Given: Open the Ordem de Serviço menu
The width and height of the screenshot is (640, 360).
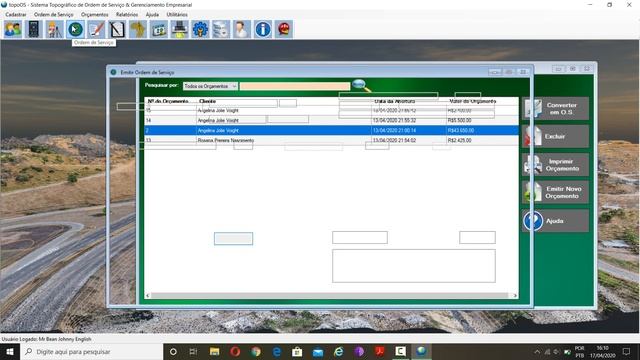Looking at the screenshot, I should (53, 14).
